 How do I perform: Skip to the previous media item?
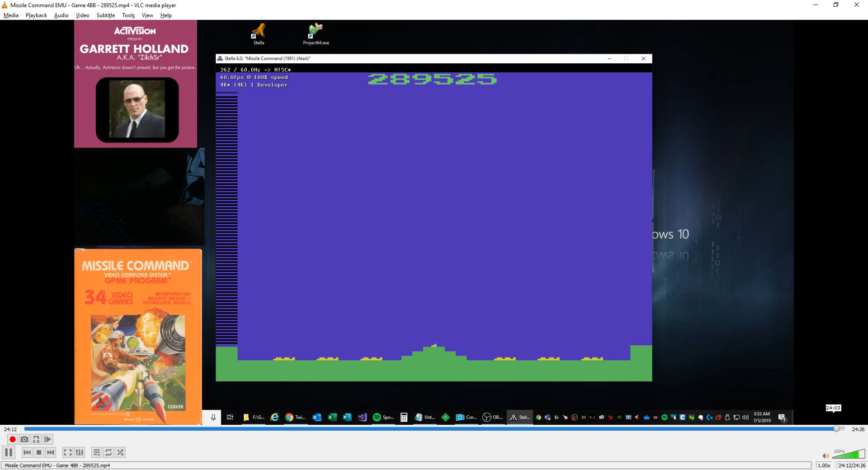[x=27, y=452]
